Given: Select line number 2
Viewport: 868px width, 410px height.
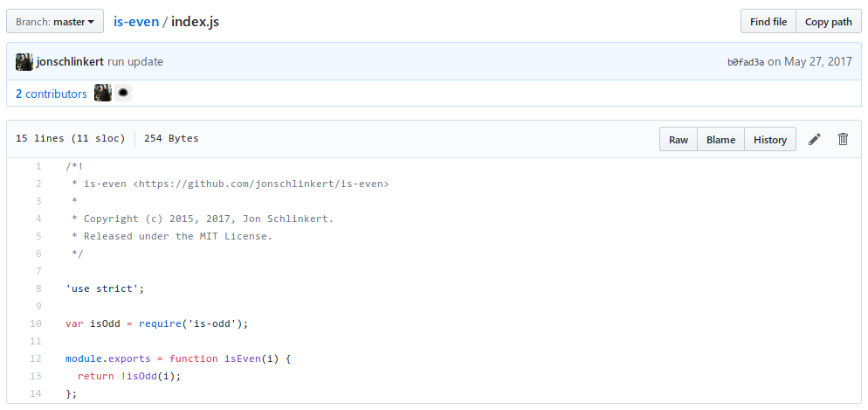Looking at the screenshot, I should coord(38,184).
